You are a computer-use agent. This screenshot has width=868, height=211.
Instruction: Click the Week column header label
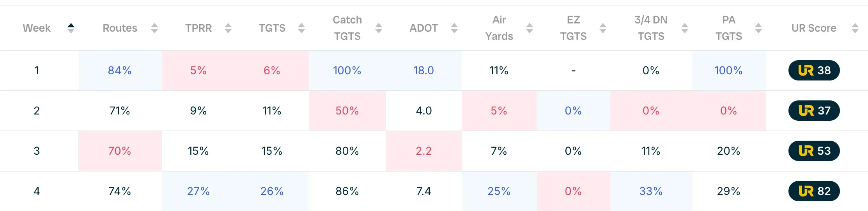point(37,28)
